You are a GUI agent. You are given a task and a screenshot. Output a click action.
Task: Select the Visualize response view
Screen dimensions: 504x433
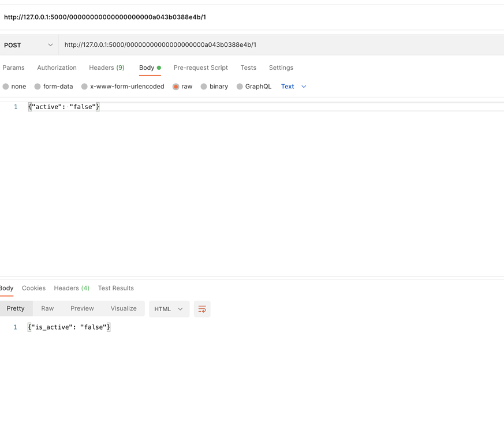124,309
